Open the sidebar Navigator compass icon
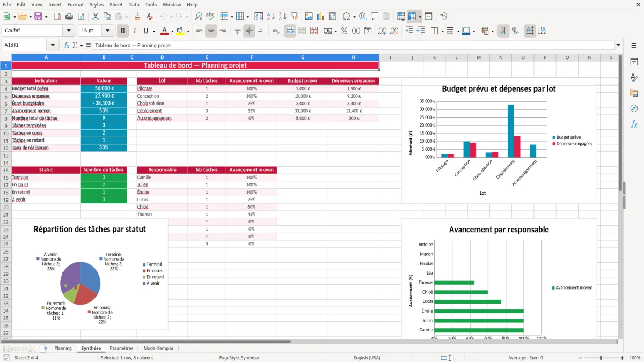The image size is (644, 362). click(634, 108)
